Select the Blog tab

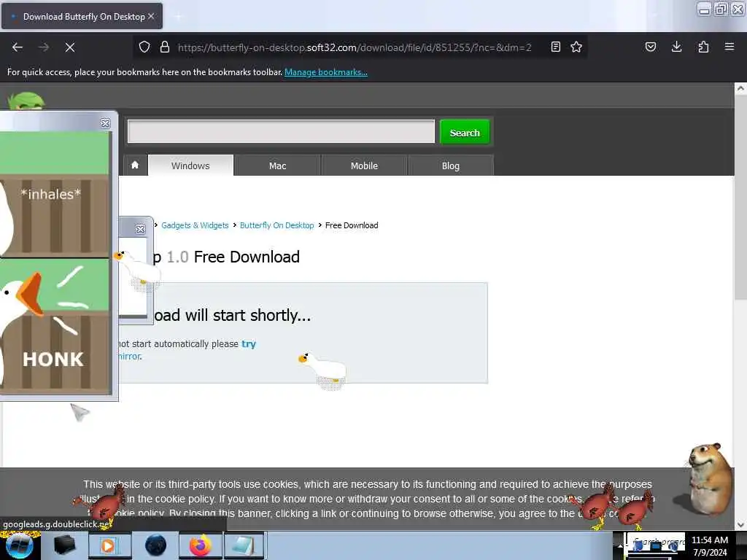(x=451, y=166)
